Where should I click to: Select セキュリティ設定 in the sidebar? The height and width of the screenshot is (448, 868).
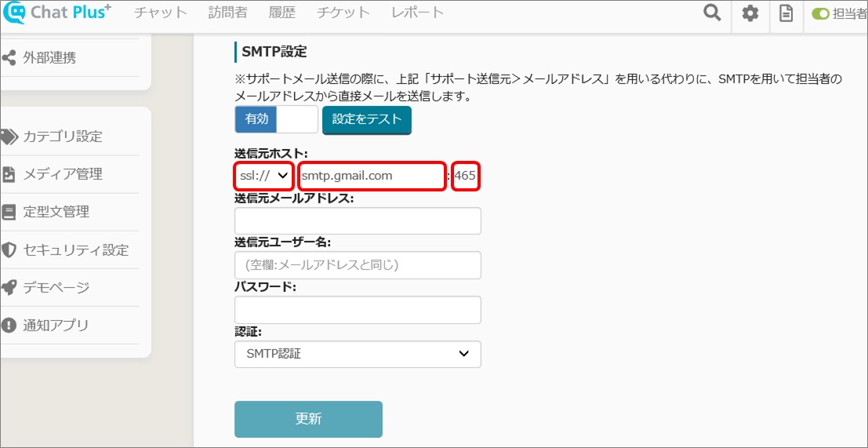(x=76, y=249)
